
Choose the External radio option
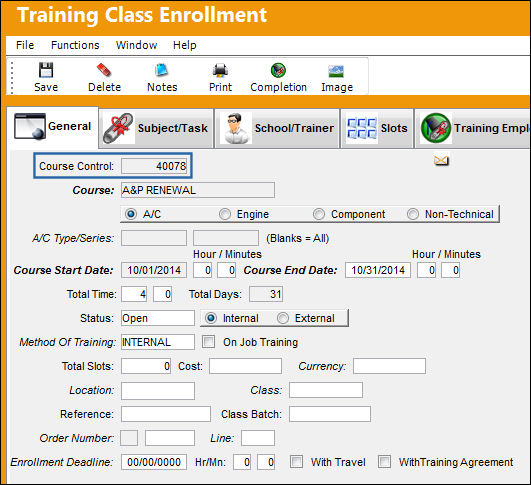coord(283,318)
